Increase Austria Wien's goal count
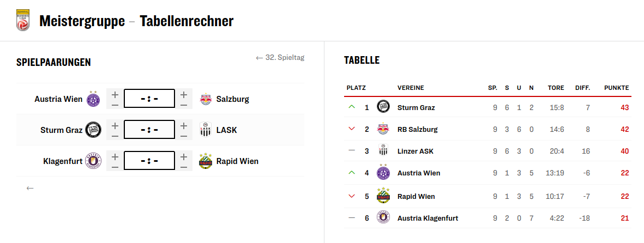This screenshot has width=644, height=243. [x=115, y=94]
